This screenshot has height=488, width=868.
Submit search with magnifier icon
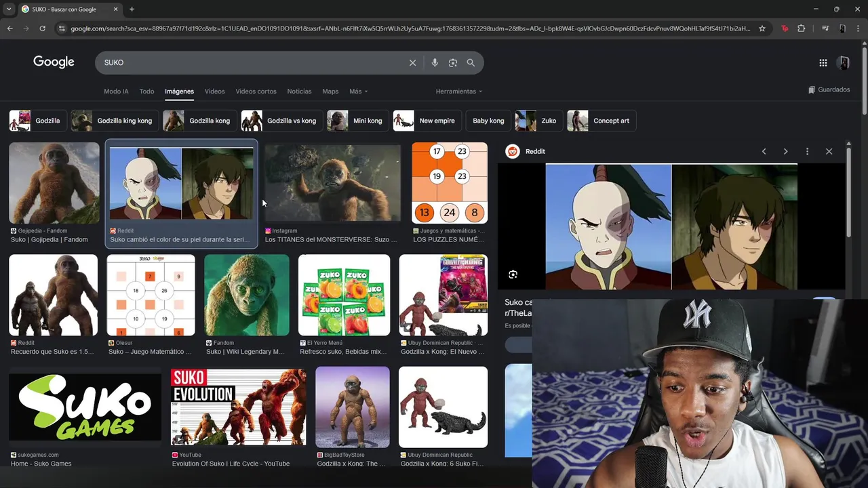coord(471,62)
